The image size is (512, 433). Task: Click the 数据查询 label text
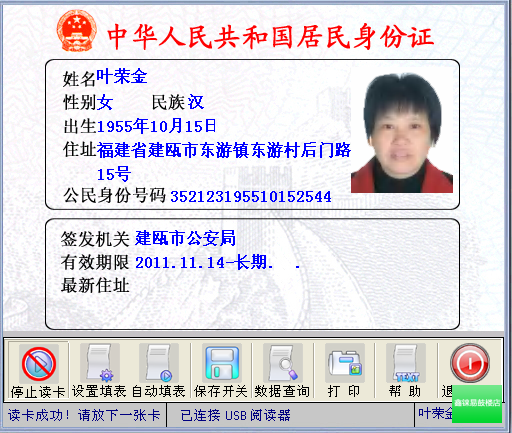point(282,391)
